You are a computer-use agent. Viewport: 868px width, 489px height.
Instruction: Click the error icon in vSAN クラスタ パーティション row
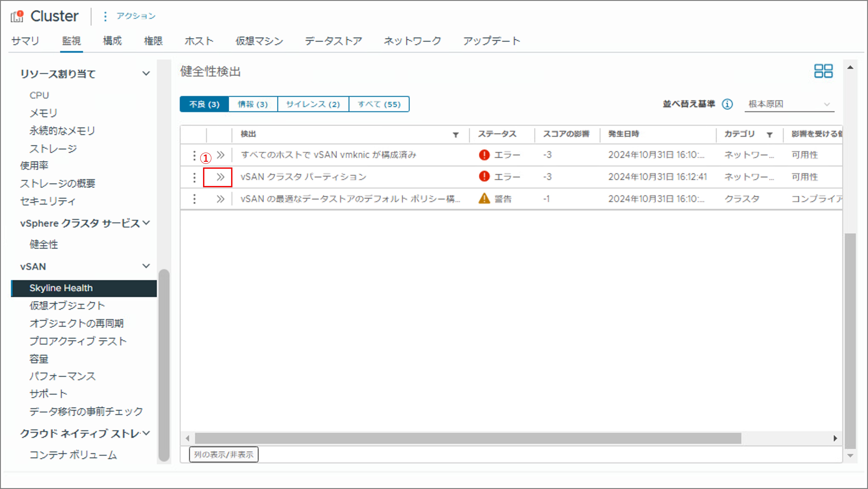pyautogui.click(x=484, y=176)
